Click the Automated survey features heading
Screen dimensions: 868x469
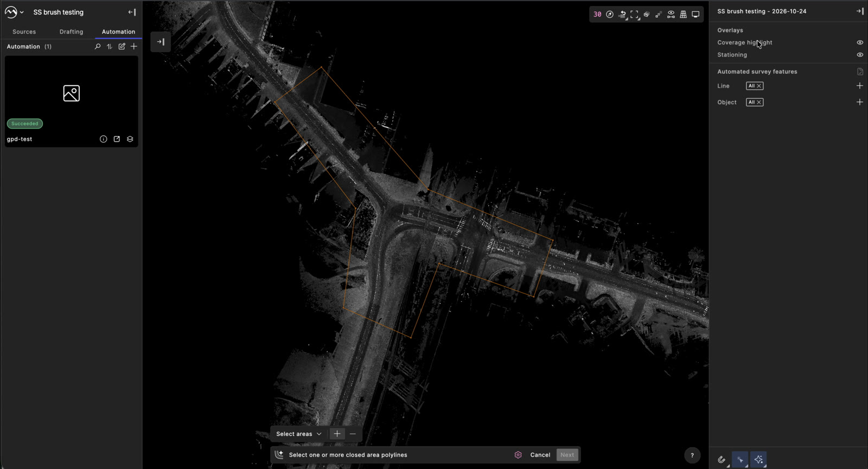757,72
